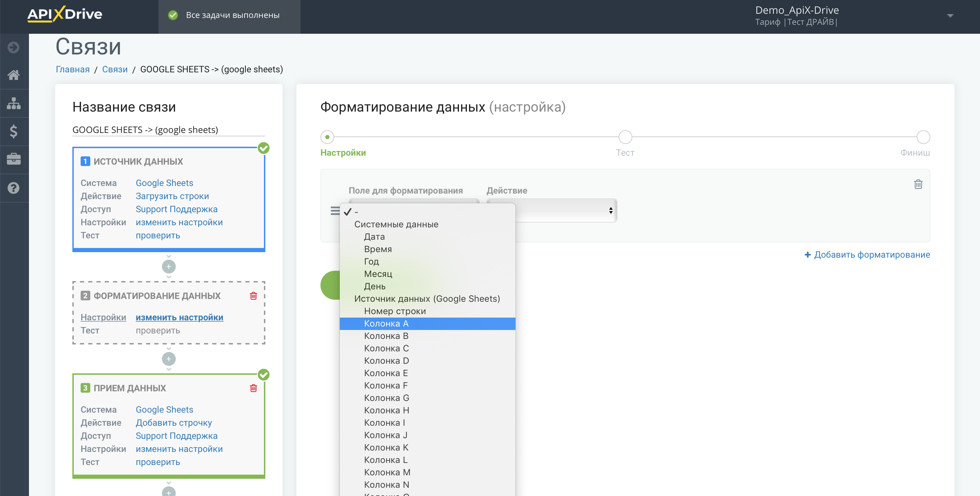This screenshot has width=980, height=496.
Task: Select Колонка M option
Action: (427, 473)
